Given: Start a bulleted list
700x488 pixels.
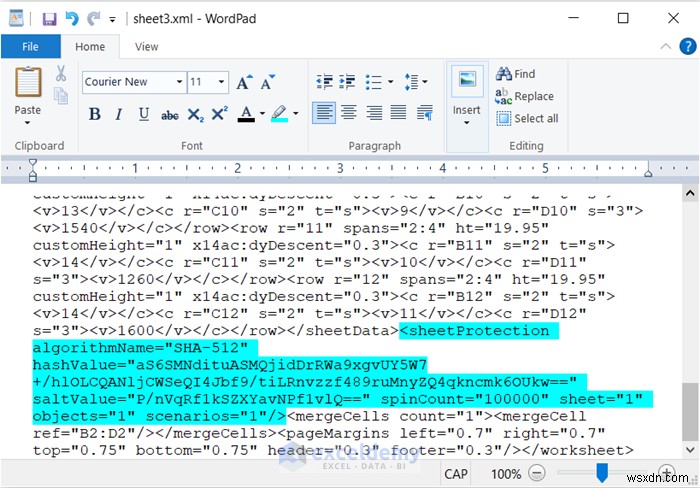Looking at the screenshot, I should pyautogui.click(x=373, y=82).
